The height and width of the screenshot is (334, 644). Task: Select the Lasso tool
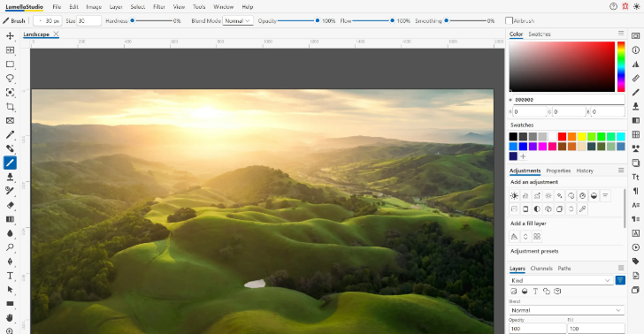(x=10, y=78)
